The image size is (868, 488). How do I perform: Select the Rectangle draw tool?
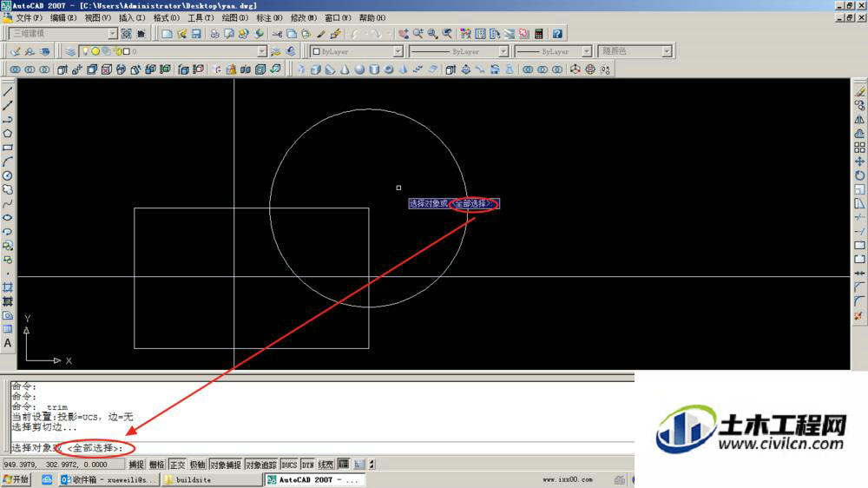tap(8, 148)
